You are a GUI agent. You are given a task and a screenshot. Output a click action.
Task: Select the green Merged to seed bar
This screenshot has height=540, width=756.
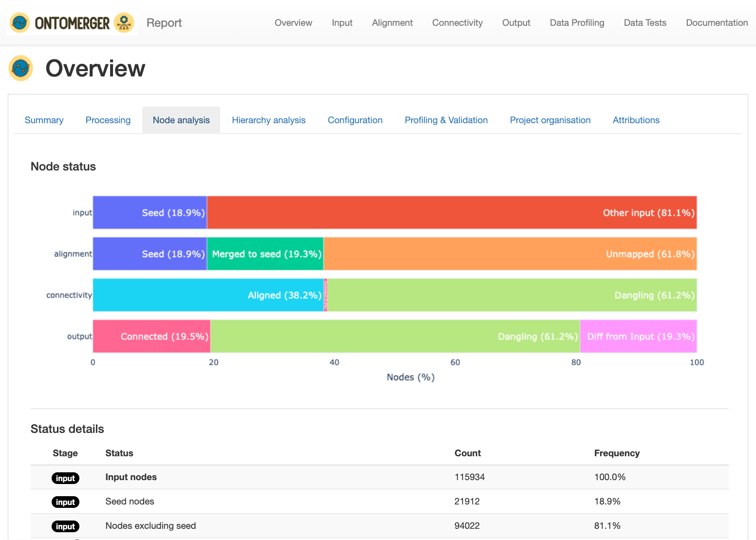point(265,254)
